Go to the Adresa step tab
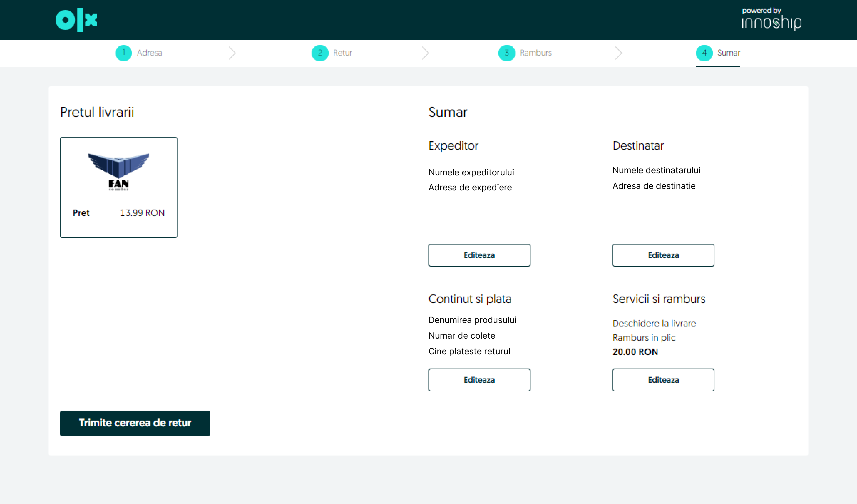Image resolution: width=857 pixels, height=504 pixels. coord(149,53)
